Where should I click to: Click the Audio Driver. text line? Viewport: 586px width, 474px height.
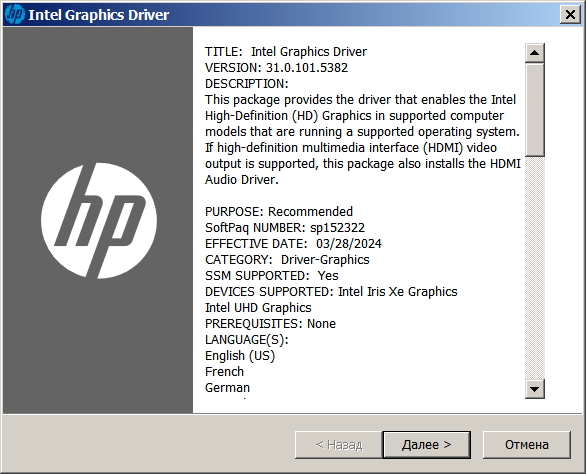coord(242,180)
